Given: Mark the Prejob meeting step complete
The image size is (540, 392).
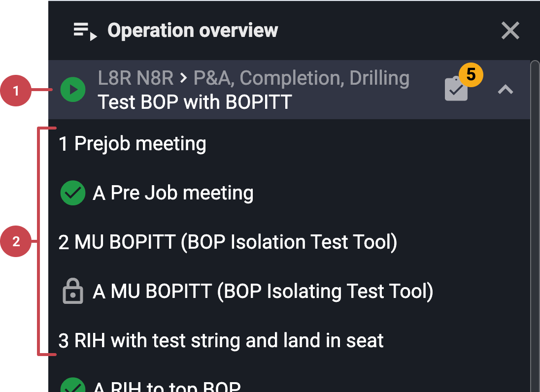Looking at the screenshot, I should click(132, 143).
